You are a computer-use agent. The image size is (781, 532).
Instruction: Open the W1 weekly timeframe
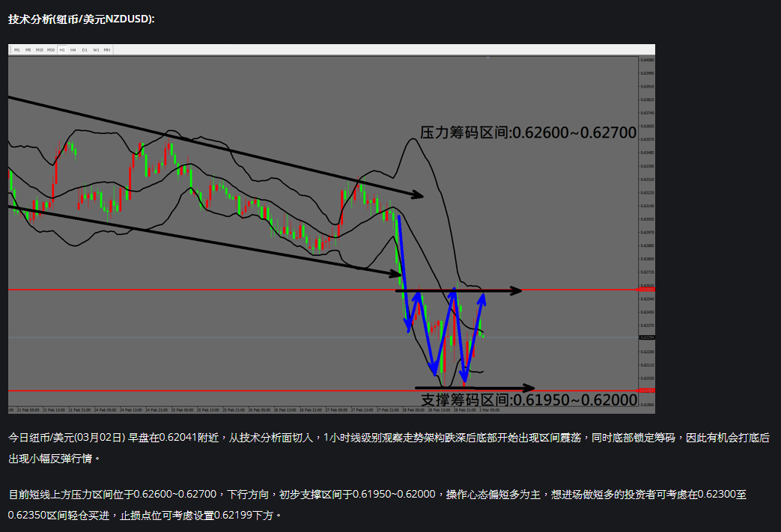point(96,50)
